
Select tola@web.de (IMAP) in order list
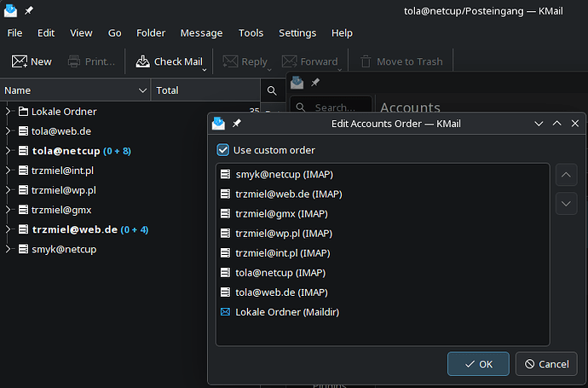(x=383, y=292)
